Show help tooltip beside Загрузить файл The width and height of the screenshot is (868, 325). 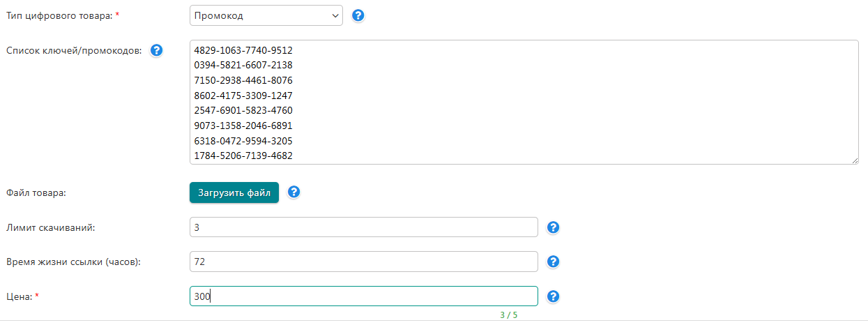coord(294,192)
